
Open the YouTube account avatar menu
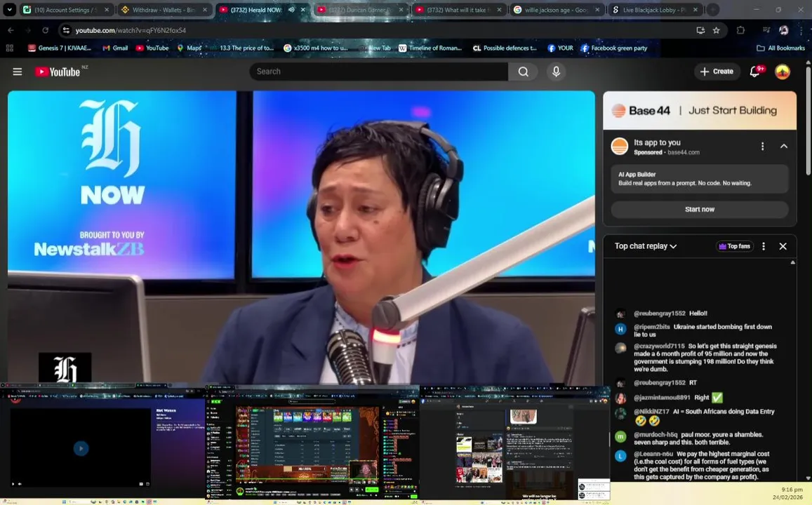782,72
